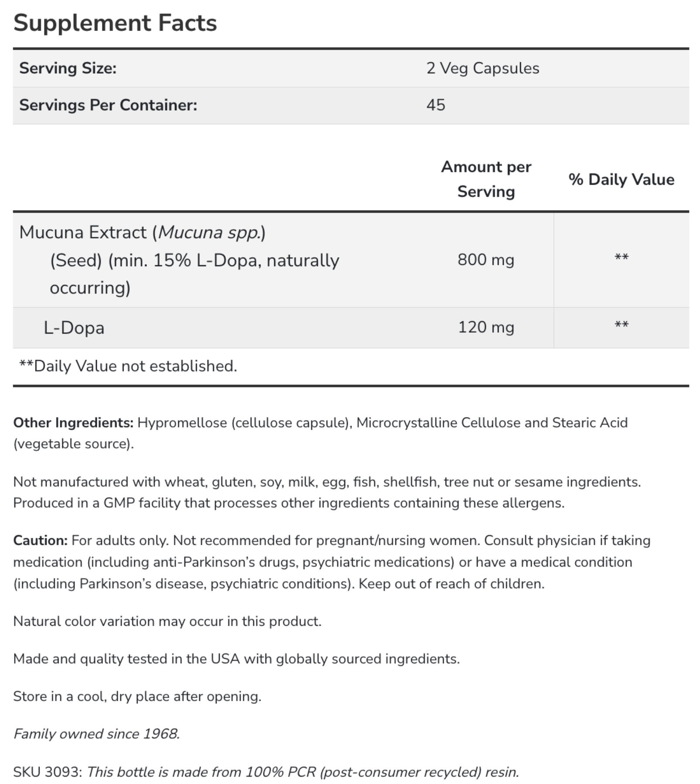Click the Amount per Serving column header
Screen dimensions: 700x784
coord(486,179)
